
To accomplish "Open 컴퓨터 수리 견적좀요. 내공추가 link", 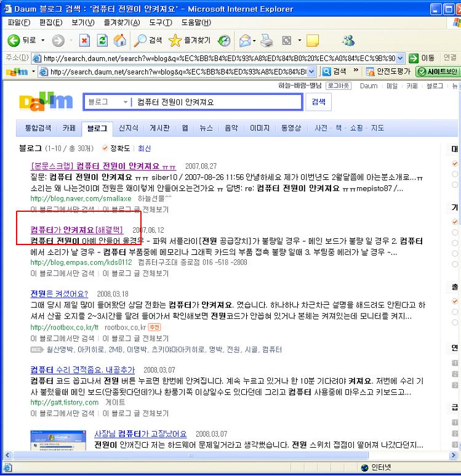I will point(82,369).
